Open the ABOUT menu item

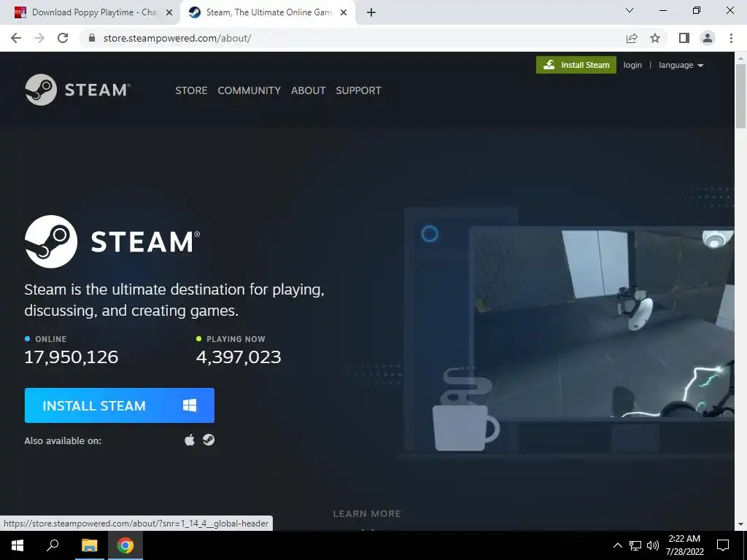[x=309, y=90]
